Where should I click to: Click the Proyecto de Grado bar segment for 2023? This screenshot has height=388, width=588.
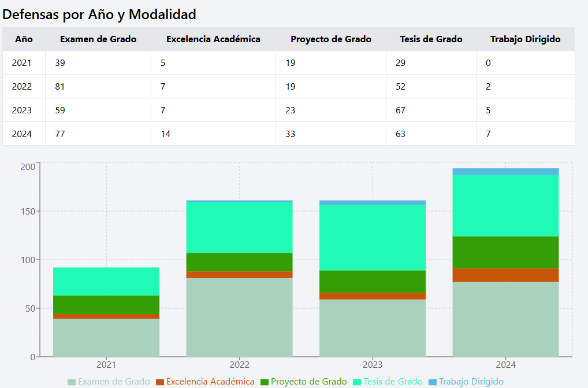click(373, 282)
